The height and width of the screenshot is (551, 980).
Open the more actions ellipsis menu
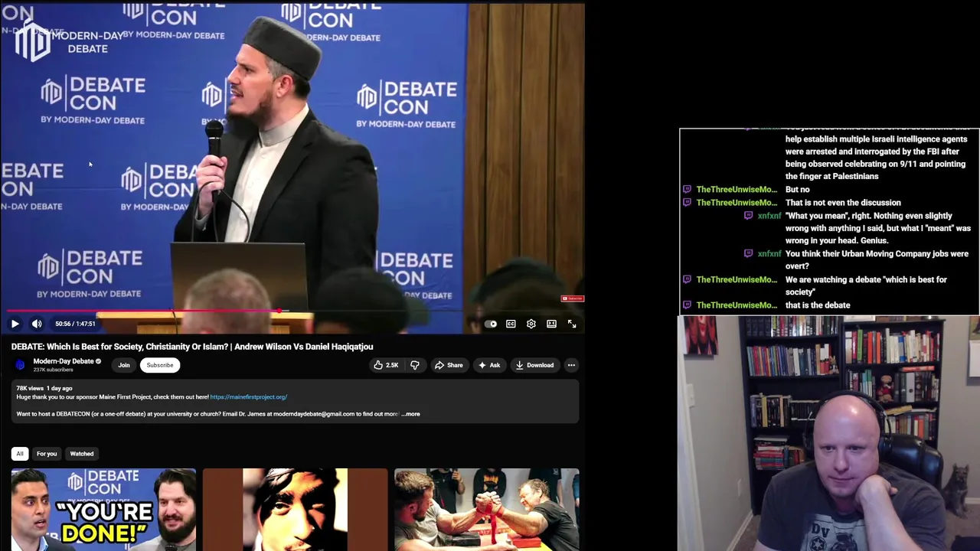point(571,365)
